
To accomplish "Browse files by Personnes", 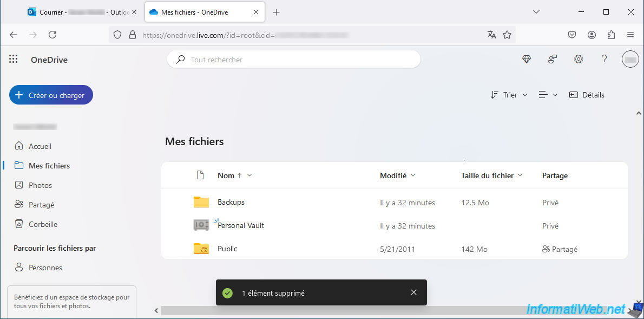I will point(45,268).
